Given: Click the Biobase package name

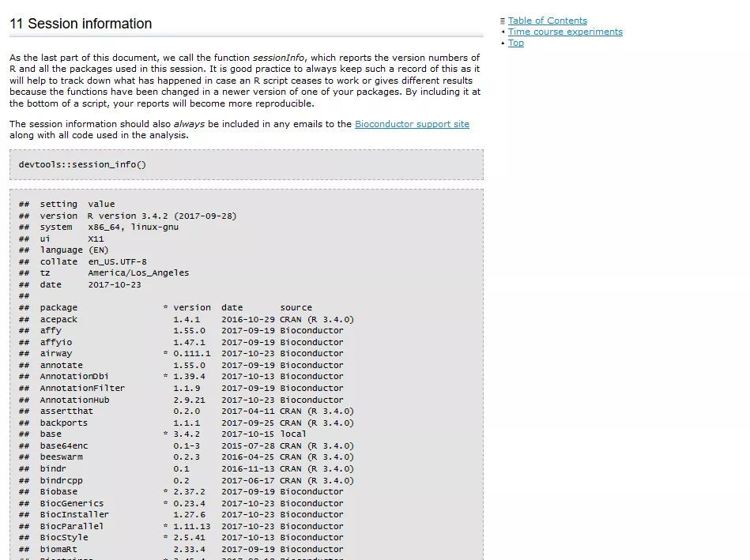Looking at the screenshot, I should [x=58, y=491].
